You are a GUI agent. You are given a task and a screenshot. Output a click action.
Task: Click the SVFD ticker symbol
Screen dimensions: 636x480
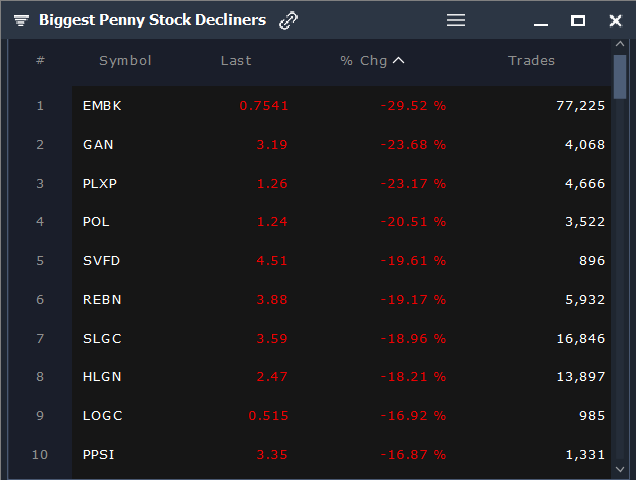pos(101,261)
